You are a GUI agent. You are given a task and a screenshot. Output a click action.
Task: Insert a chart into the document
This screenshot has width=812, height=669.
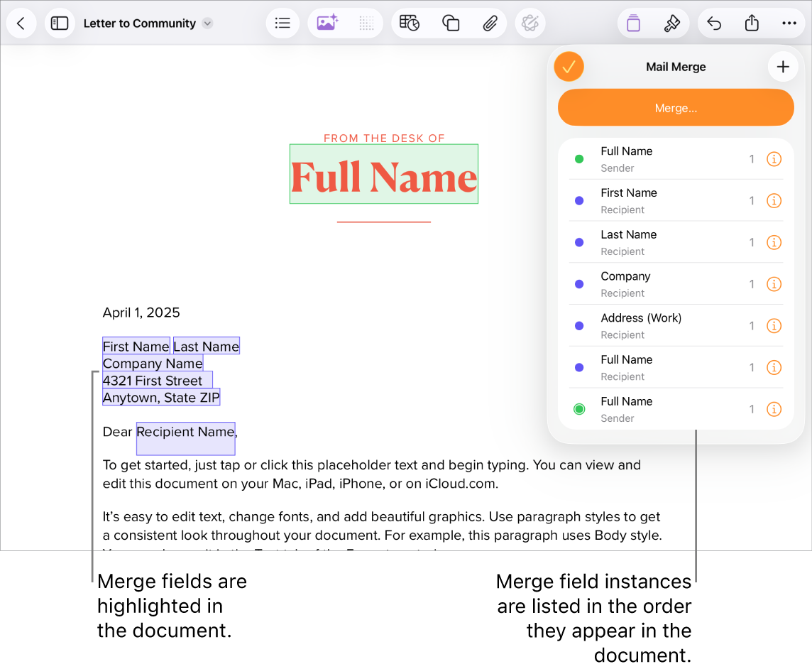click(410, 23)
